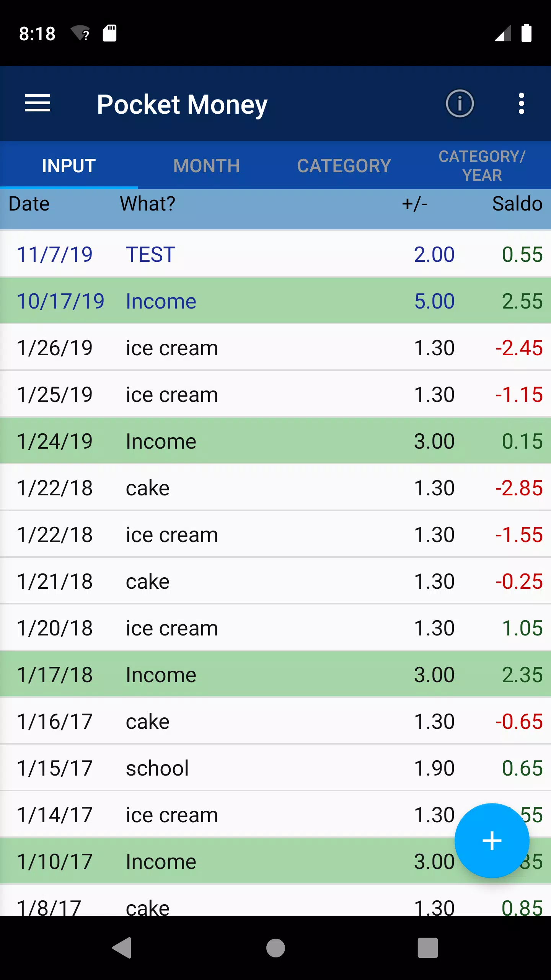Screen dimensions: 551x980
Task: Tap the Android back navigation button
Action: pos(122,948)
